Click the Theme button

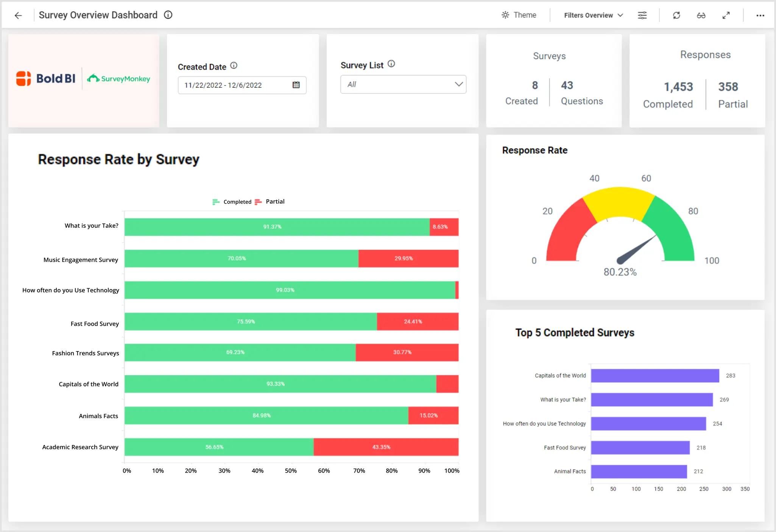click(x=519, y=15)
